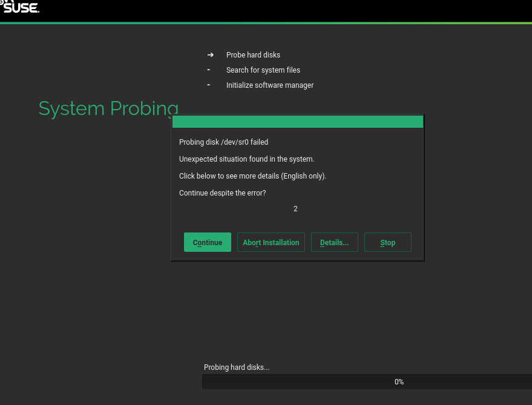Click the dash marker beside Search for system files
The image size is (532, 405).
pyautogui.click(x=209, y=70)
